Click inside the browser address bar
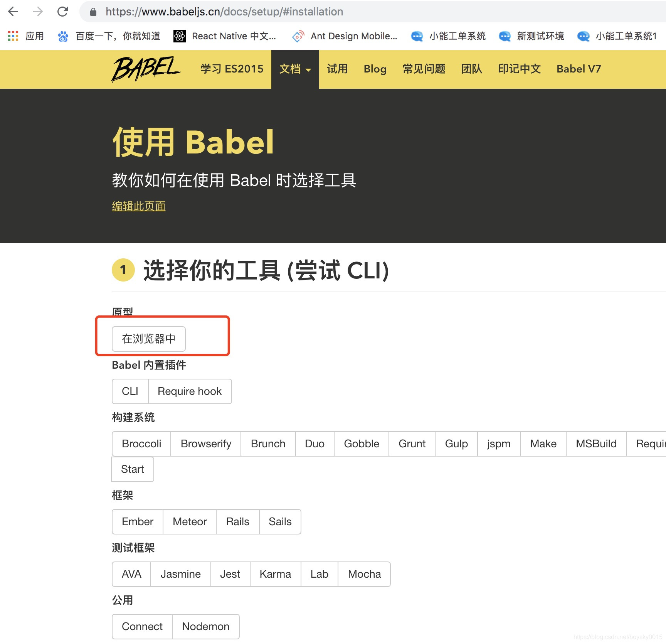Screen dimensions: 666x644 [270, 12]
